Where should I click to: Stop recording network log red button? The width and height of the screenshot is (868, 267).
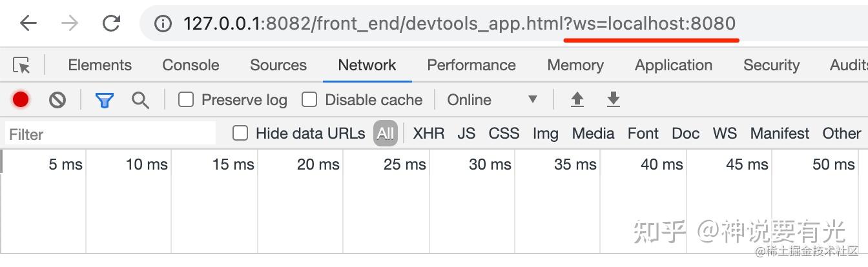(x=21, y=99)
